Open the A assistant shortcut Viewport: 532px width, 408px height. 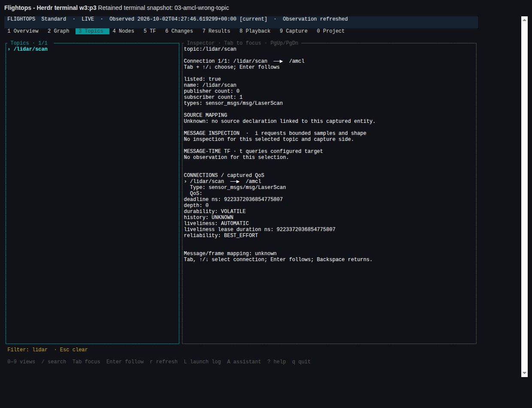[244, 362]
